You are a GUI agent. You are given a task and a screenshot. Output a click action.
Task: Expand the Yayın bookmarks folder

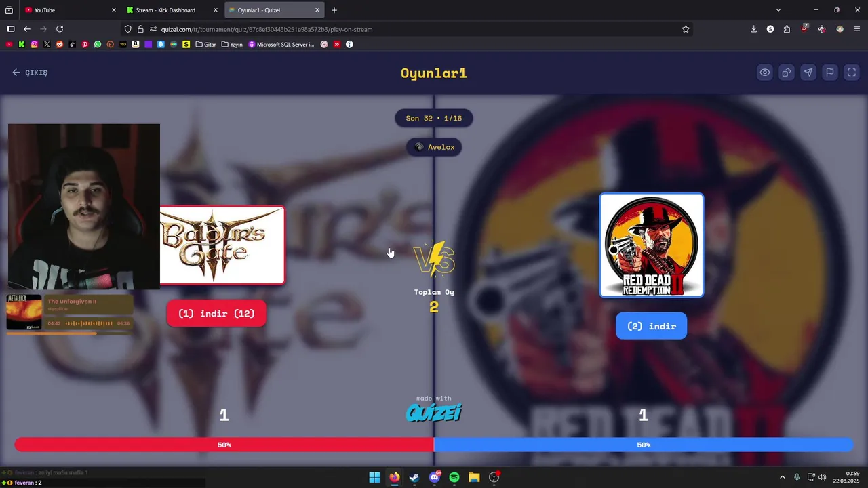pyautogui.click(x=232, y=45)
